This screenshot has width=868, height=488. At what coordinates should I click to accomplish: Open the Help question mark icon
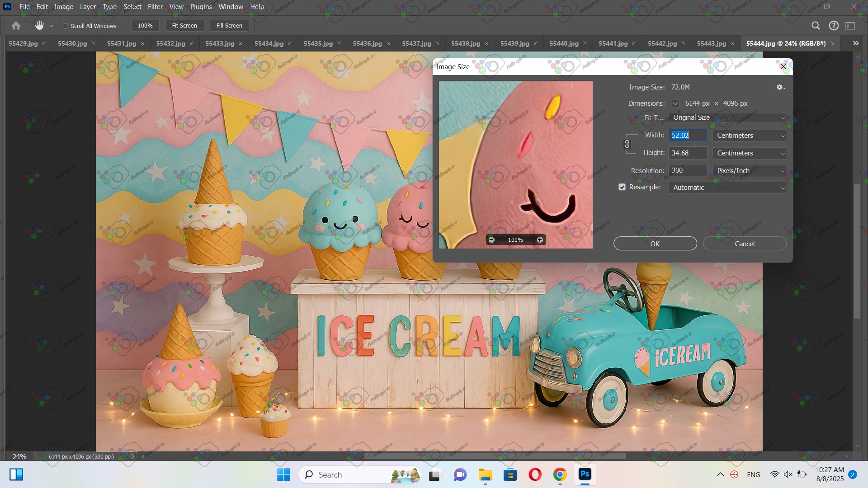[x=834, y=26]
